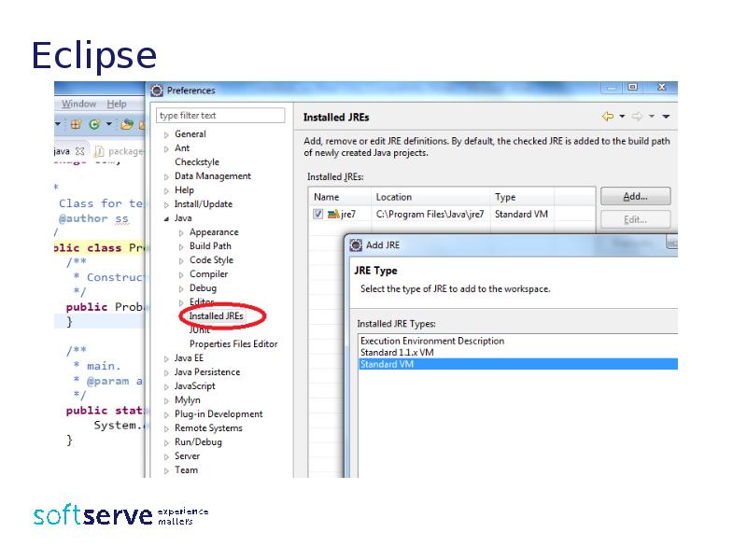Click the green New Java Class icon
747x560 pixels.
[x=94, y=125]
